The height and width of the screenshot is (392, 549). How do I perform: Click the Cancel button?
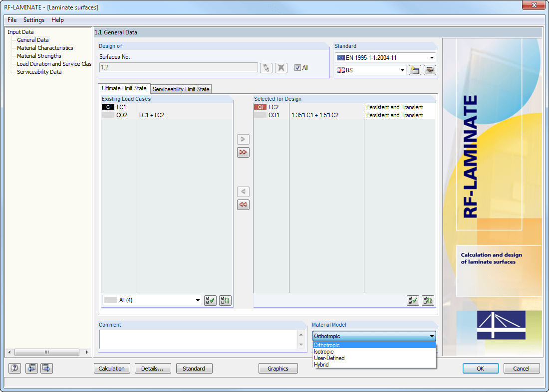522,369
